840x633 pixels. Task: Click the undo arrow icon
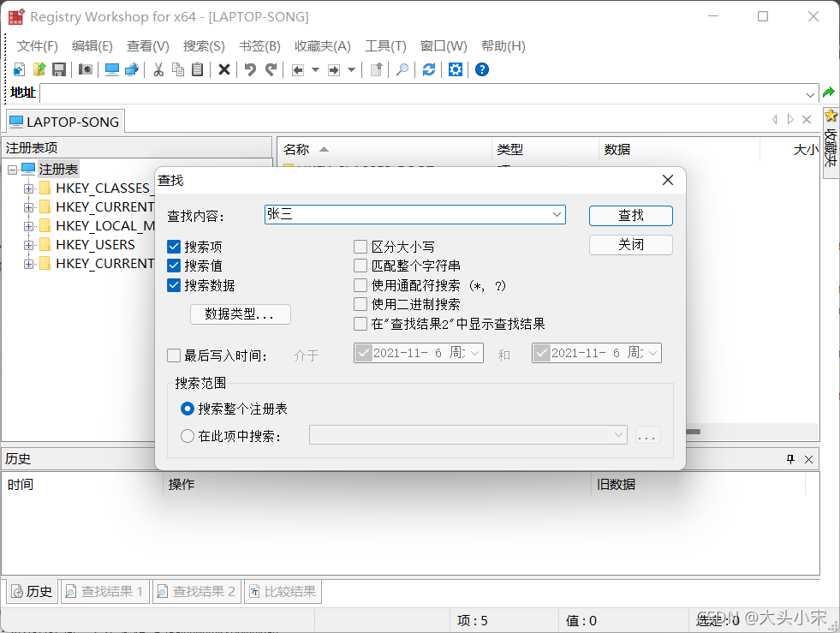pyautogui.click(x=250, y=69)
